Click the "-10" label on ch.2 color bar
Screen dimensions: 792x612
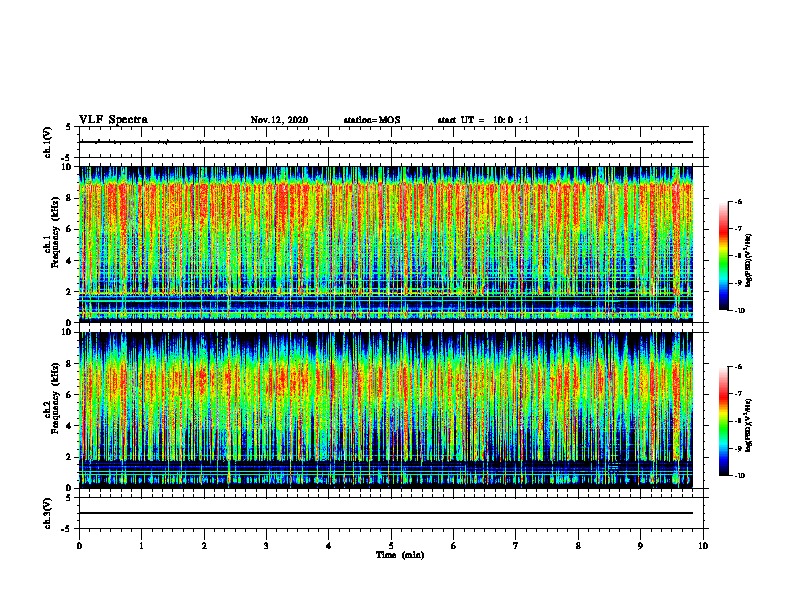739,476
